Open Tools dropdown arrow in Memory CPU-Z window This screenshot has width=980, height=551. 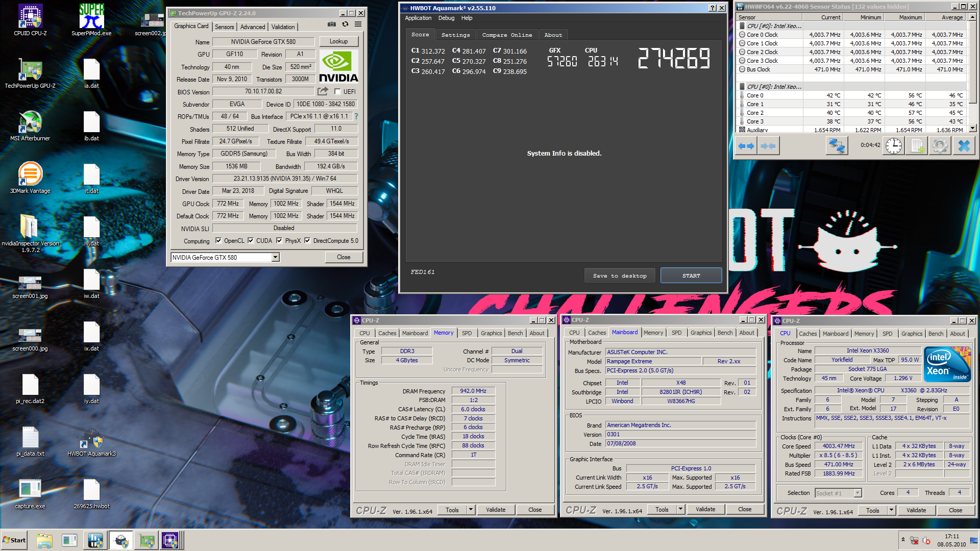pyautogui.click(x=471, y=510)
